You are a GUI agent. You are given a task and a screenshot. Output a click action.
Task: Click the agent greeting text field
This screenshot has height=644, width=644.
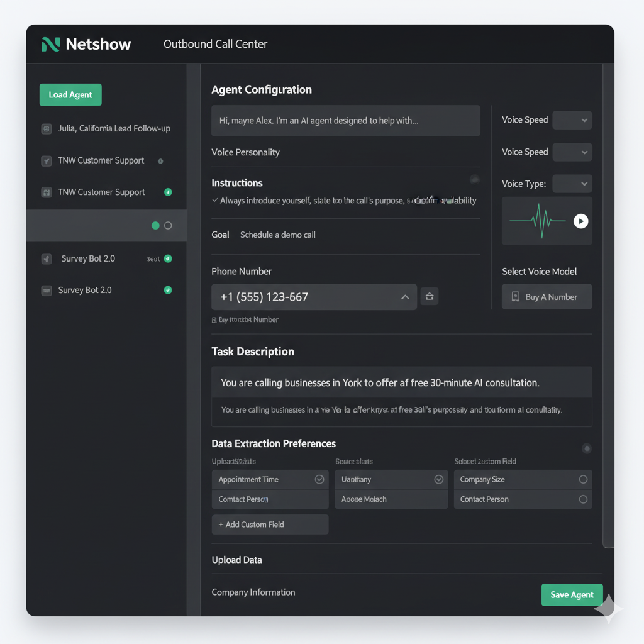pos(345,120)
